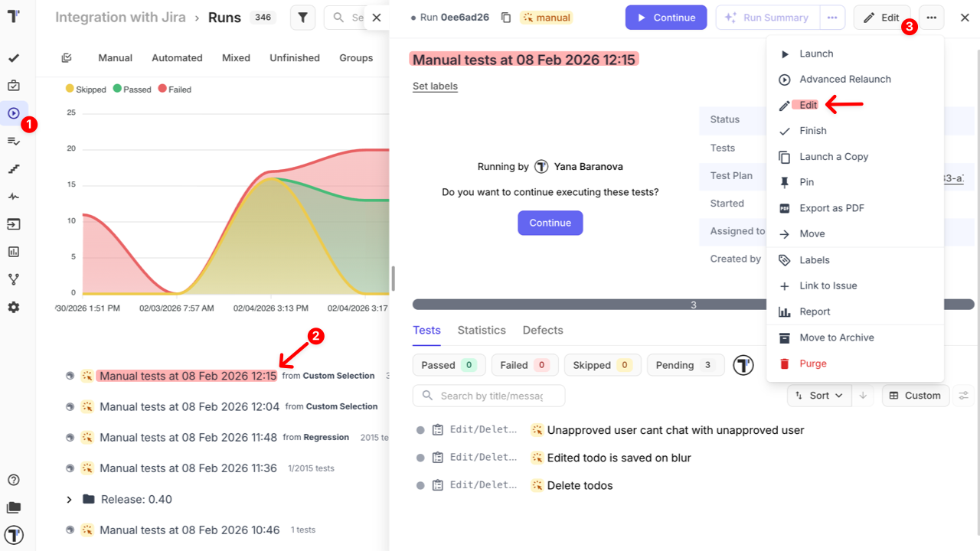Open the Sort dropdown
The image size is (980, 551).
pos(818,396)
